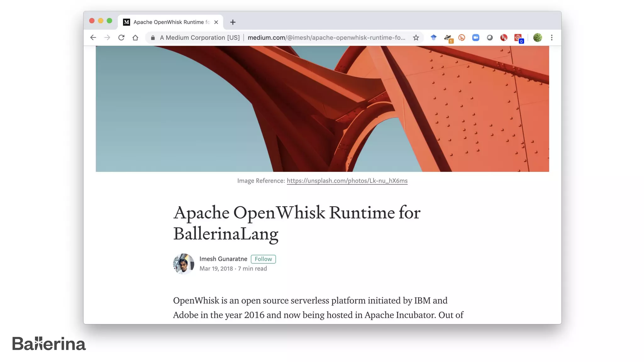Open the Google Scholar extension button
644x362 pixels.
tap(434, 38)
